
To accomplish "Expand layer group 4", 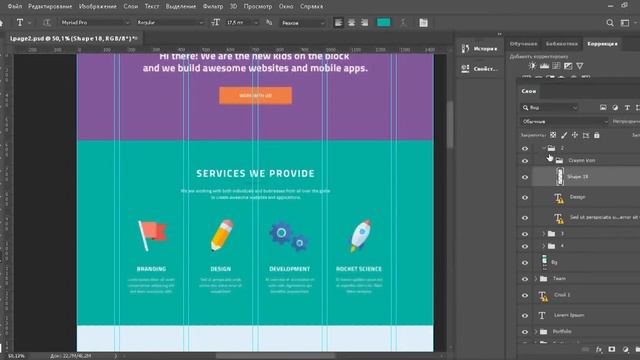I will (544, 246).
